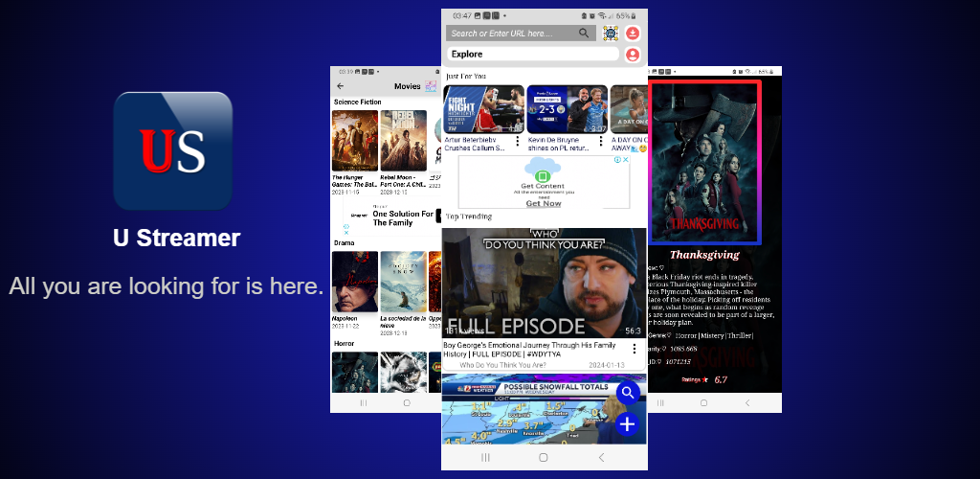The height and width of the screenshot is (479, 980).
Task: Open the 'A DAY ON' video thumbnail
Action: pos(628,109)
